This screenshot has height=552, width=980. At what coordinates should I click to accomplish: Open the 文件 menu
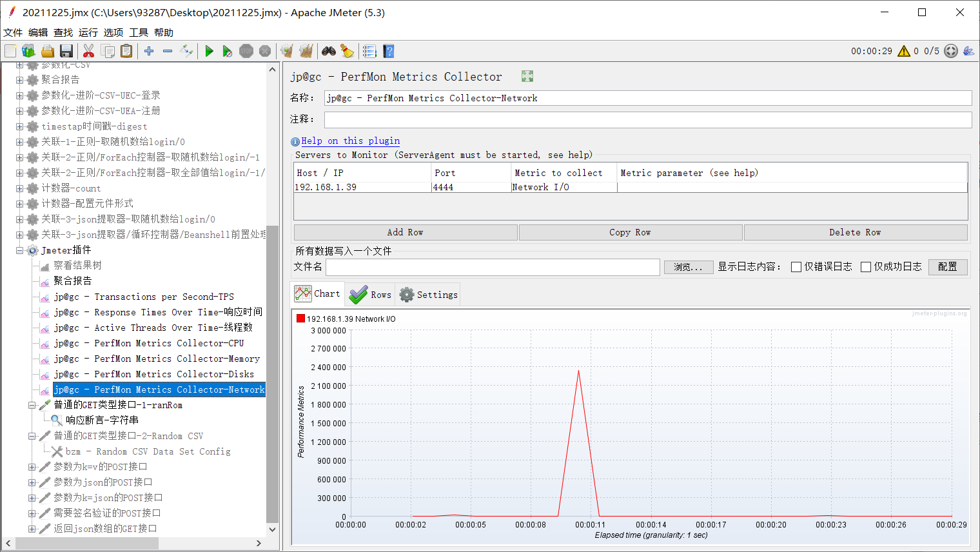click(x=13, y=32)
